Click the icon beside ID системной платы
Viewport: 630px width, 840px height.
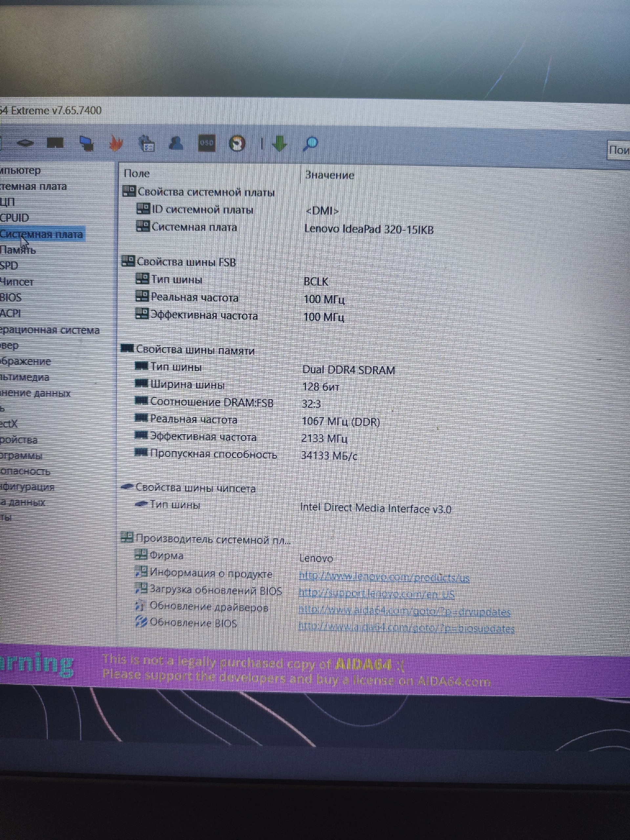click(x=143, y=208)
